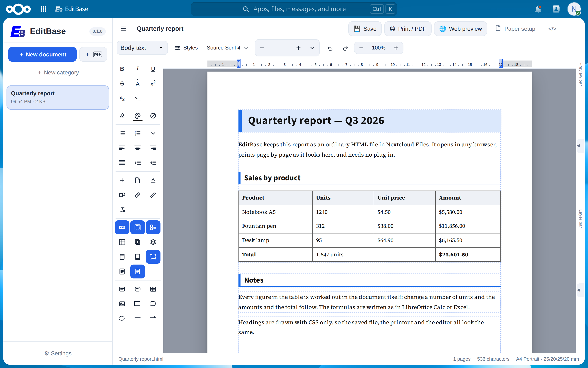Open the layers stack tool

pos(153,242)
